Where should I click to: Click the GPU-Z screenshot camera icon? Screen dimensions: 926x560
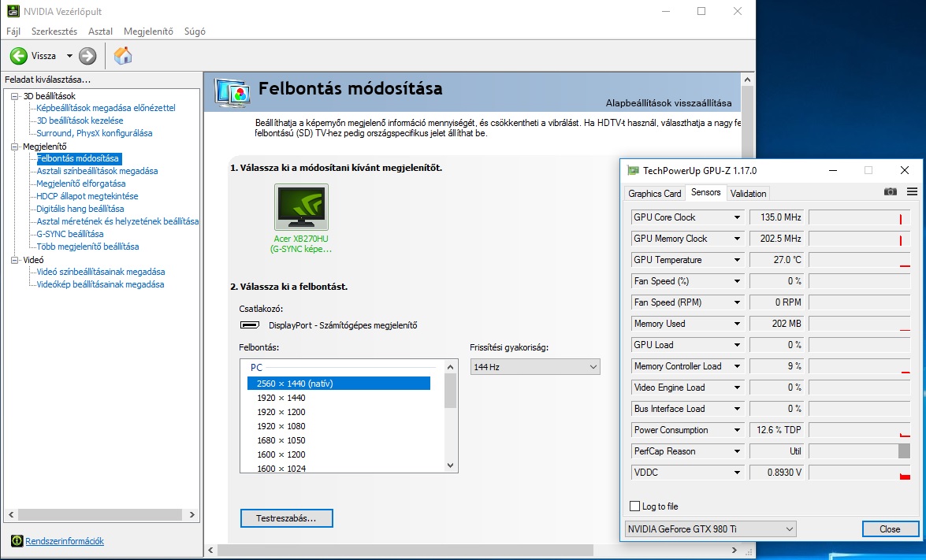[890, 191]
